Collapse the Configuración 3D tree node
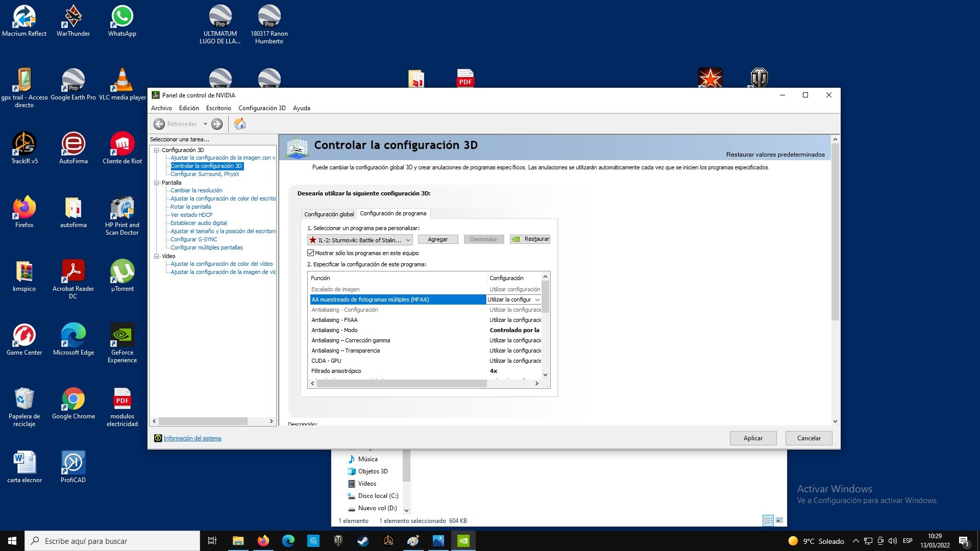 (157, 150)
